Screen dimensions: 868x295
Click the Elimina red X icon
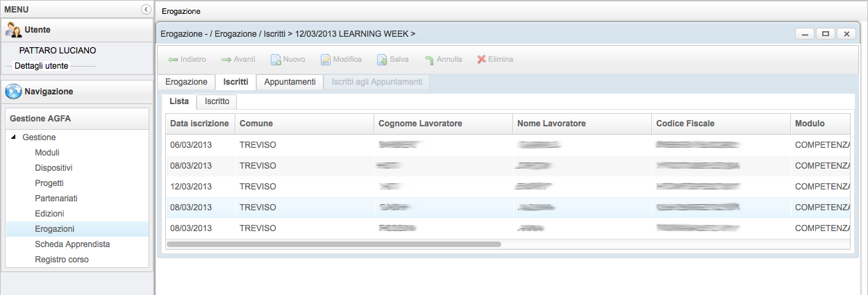pos(481,60)
